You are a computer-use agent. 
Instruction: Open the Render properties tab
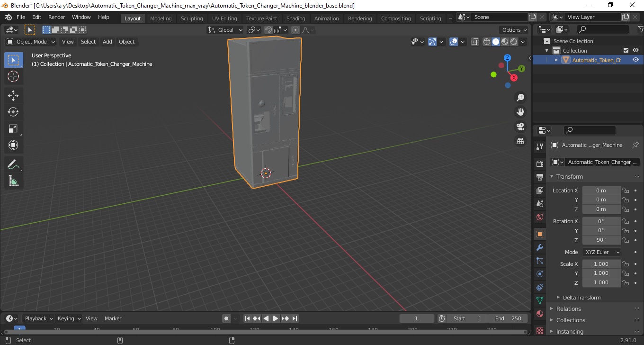[x=539, y=164]
